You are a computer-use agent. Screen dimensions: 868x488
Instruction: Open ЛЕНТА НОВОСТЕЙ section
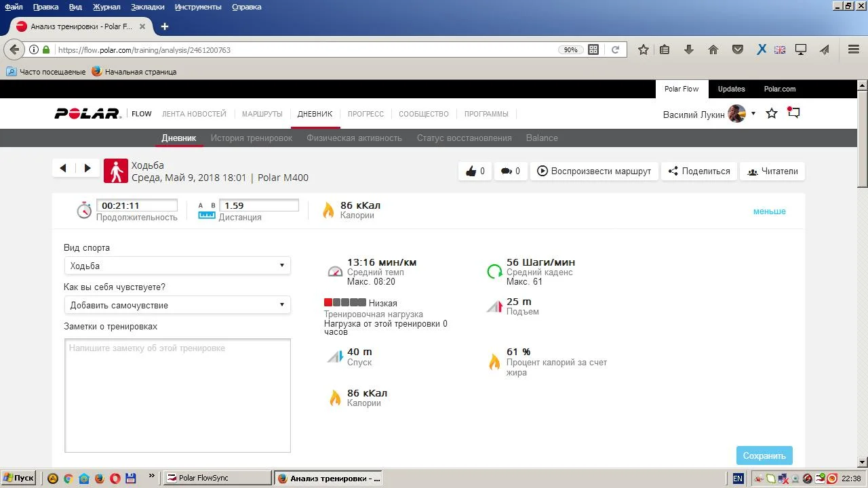click(194, 114)
